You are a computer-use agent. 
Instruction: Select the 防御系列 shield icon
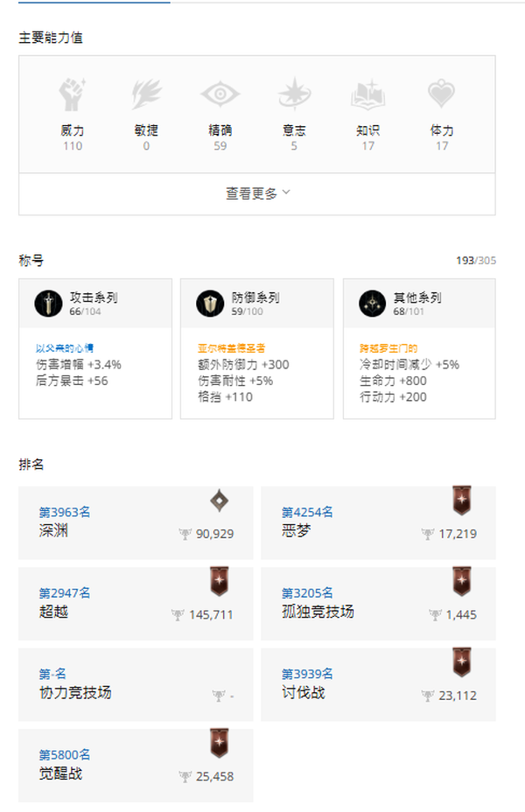(210, 304)
